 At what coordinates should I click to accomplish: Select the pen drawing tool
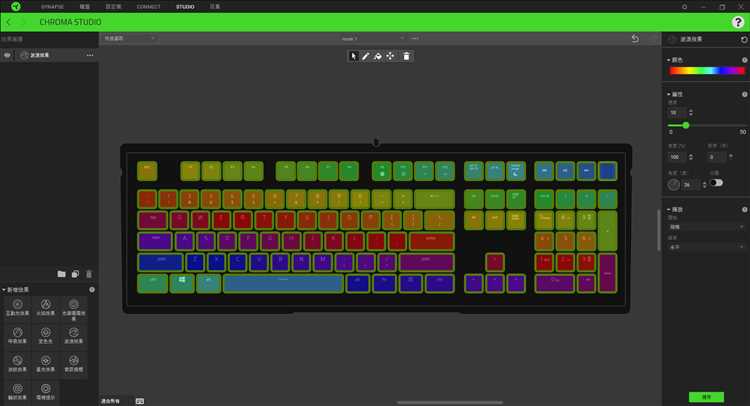tap(365, 56)
